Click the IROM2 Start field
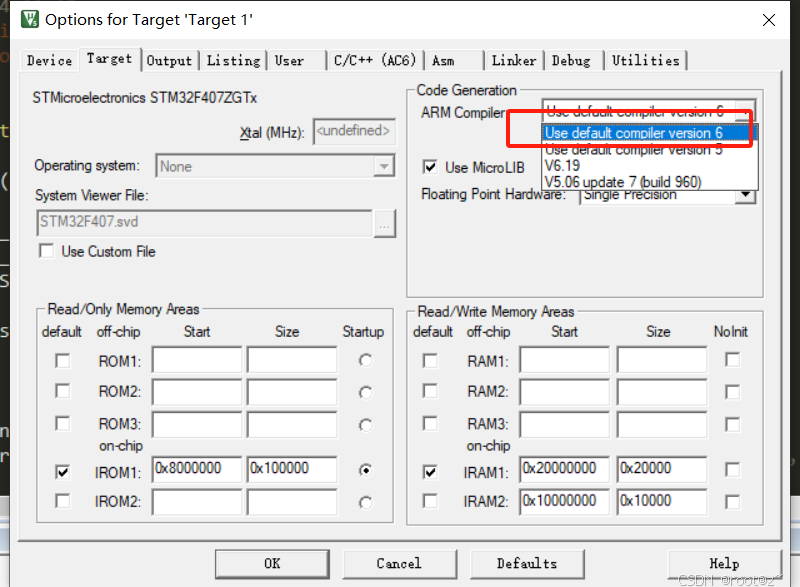The height and width of the screenshot is (587, 800). [197, 502]
